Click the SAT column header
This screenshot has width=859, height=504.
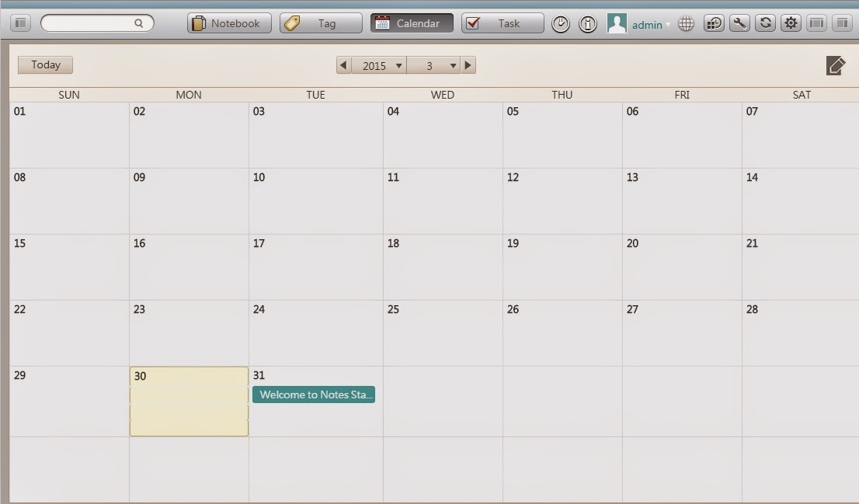[x=802, y=95]
